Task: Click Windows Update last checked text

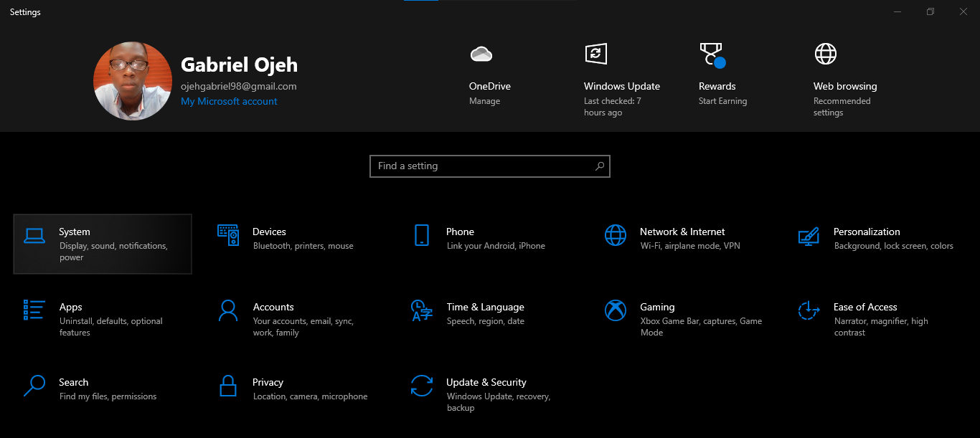Action: (x=613, y=107)
